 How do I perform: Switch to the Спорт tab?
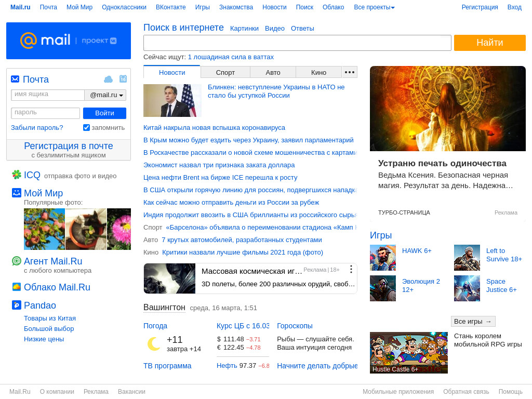coord(225,72)
